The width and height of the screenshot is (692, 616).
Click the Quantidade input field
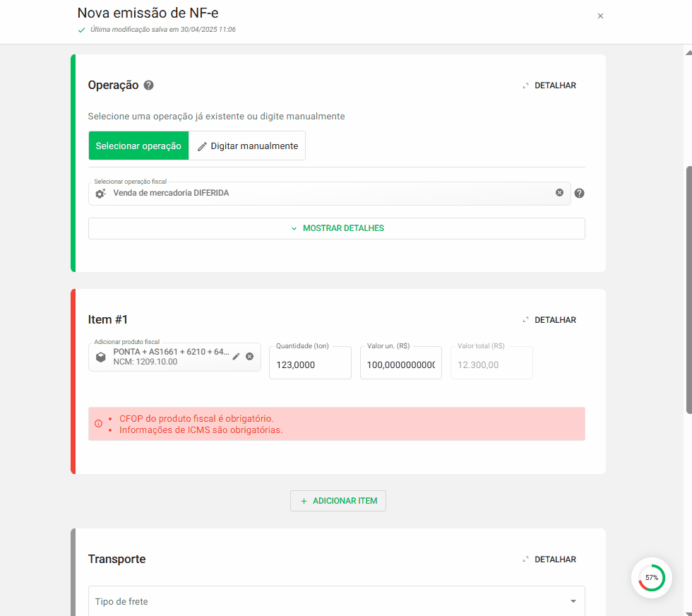point(310,365)
